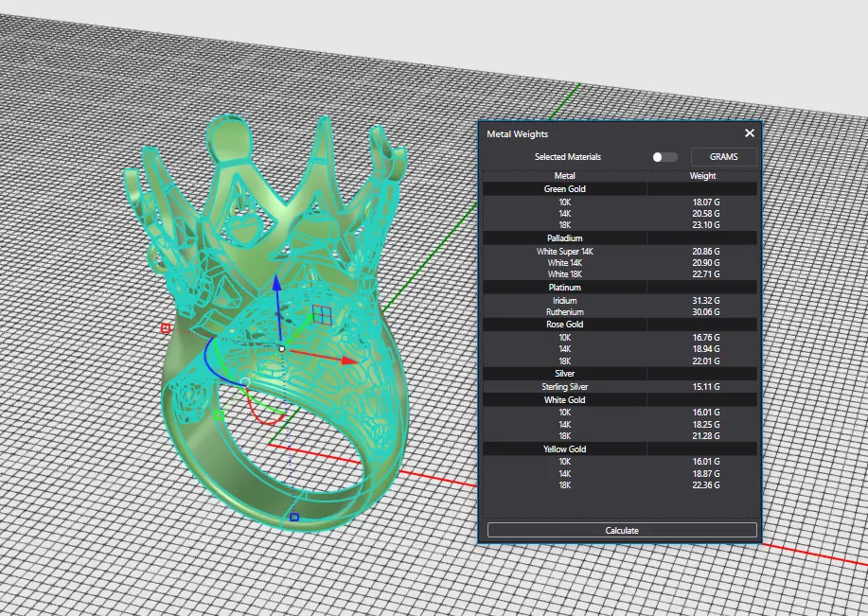Click the White 18K palladium row

620,274
